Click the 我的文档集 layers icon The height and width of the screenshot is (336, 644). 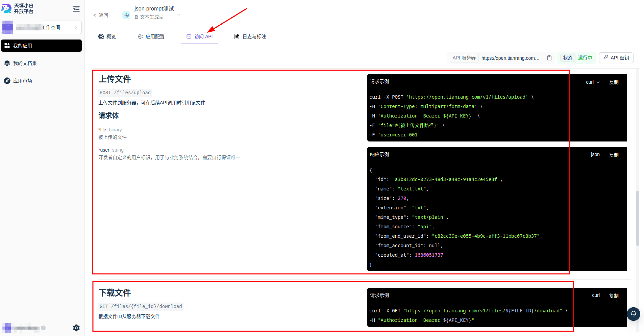point(7,63)
